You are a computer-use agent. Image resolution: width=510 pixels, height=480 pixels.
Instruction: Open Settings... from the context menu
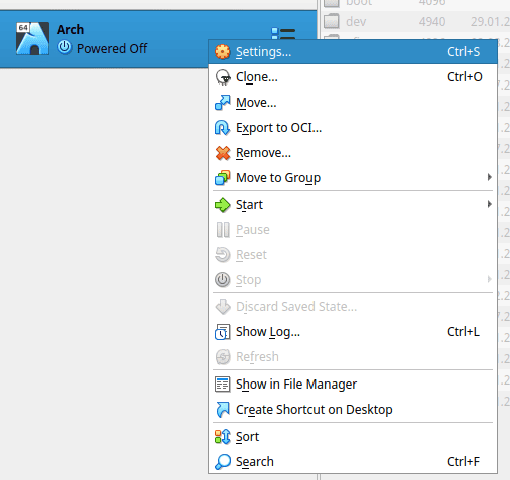click(353, 52)
